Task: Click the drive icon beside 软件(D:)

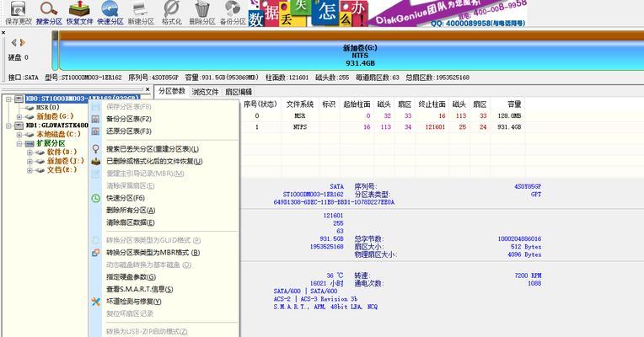Action: pos(40,152)
